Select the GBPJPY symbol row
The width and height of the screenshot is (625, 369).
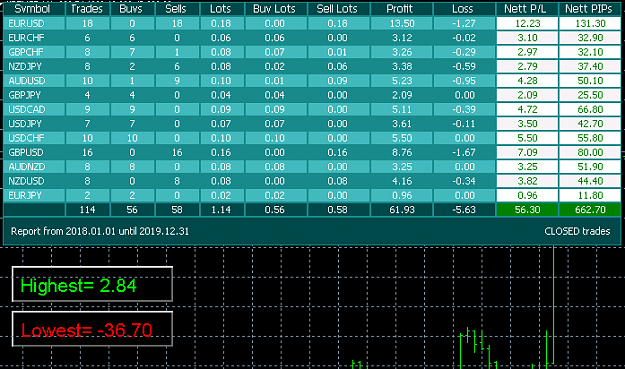[312, 95]
